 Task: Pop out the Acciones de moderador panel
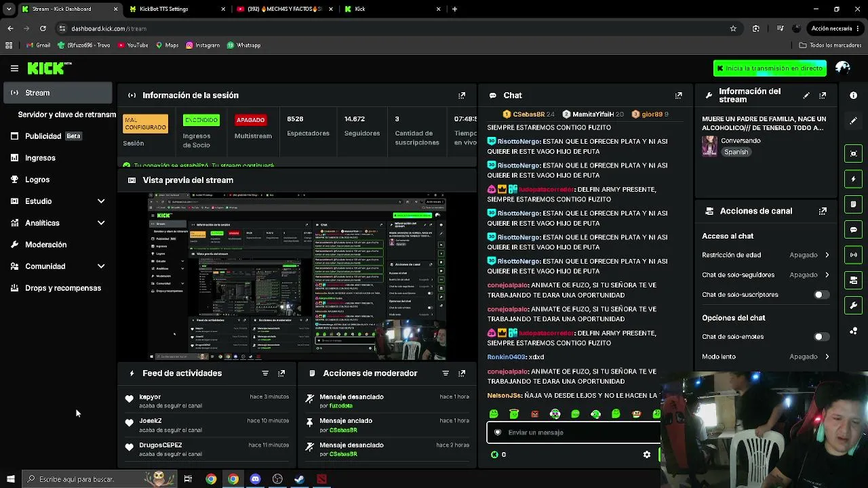pos(462,373)
